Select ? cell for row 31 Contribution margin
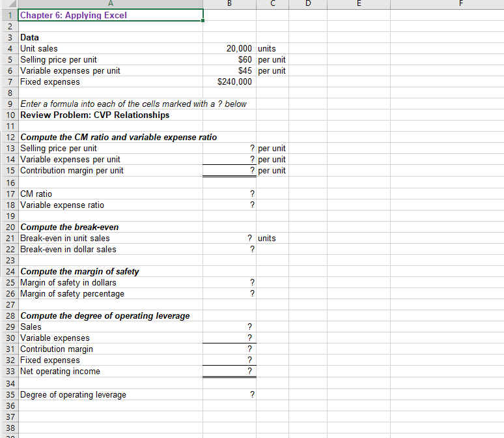The image size is (504, 438). (229, 349)
